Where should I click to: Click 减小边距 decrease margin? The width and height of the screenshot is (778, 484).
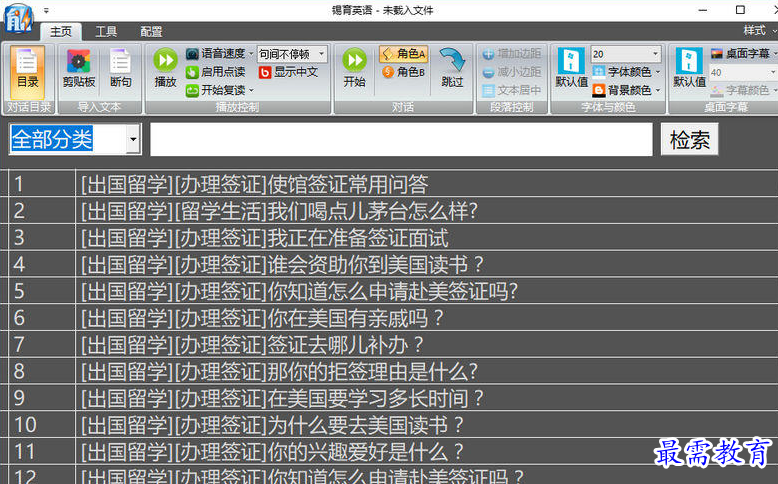point(512,72)
